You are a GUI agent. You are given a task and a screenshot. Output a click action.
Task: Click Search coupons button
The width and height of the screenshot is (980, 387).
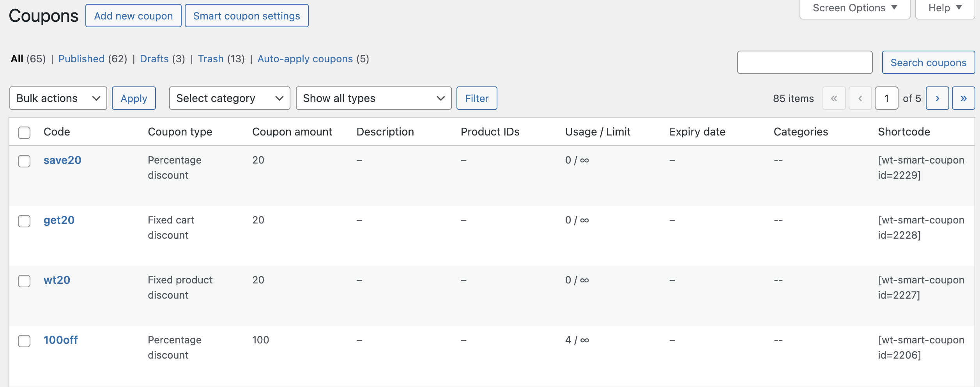929,62
